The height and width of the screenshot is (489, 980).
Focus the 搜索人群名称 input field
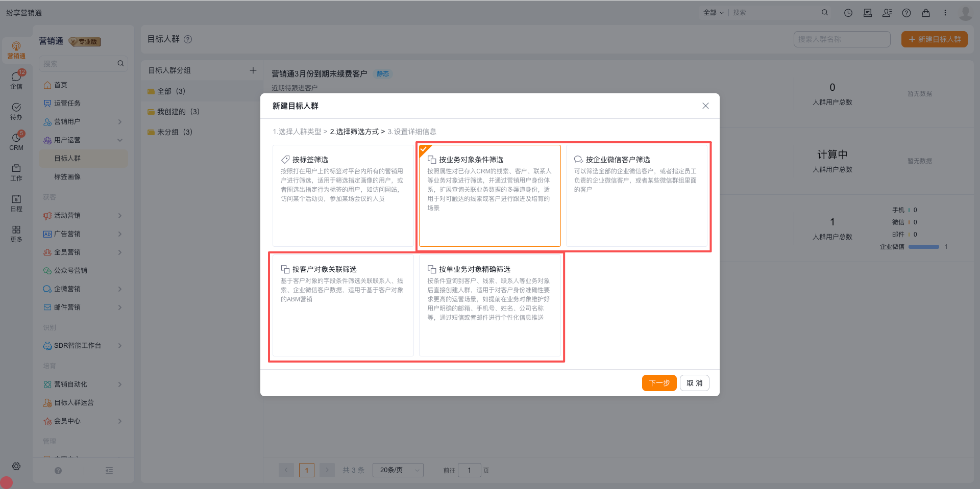pos(842,39)
